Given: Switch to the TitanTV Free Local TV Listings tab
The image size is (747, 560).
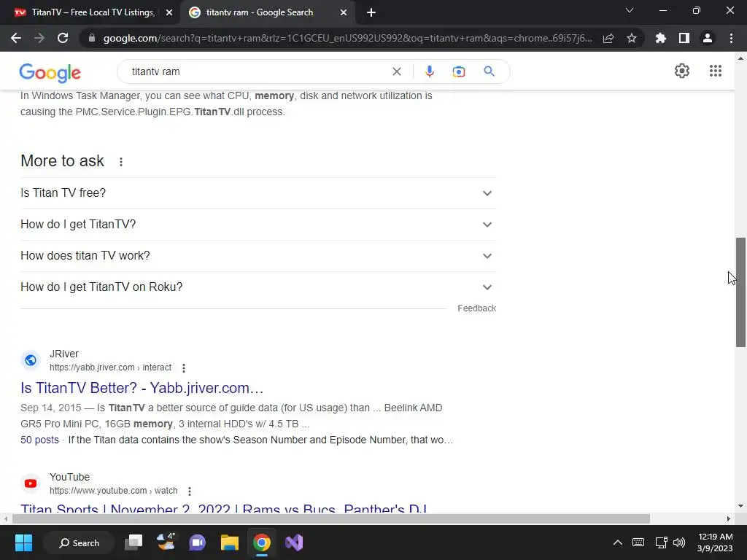Looking at the screenshot, I should click(89, 13).
